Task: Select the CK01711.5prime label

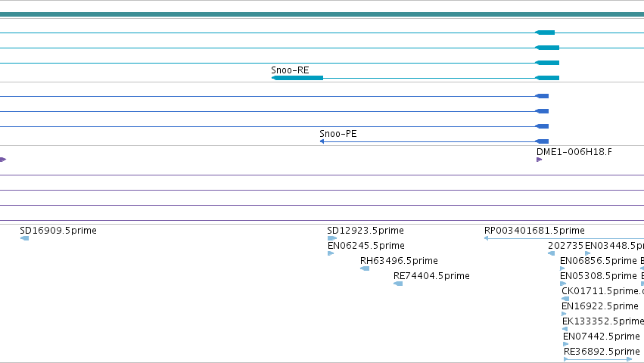Action: click(602, 291)
